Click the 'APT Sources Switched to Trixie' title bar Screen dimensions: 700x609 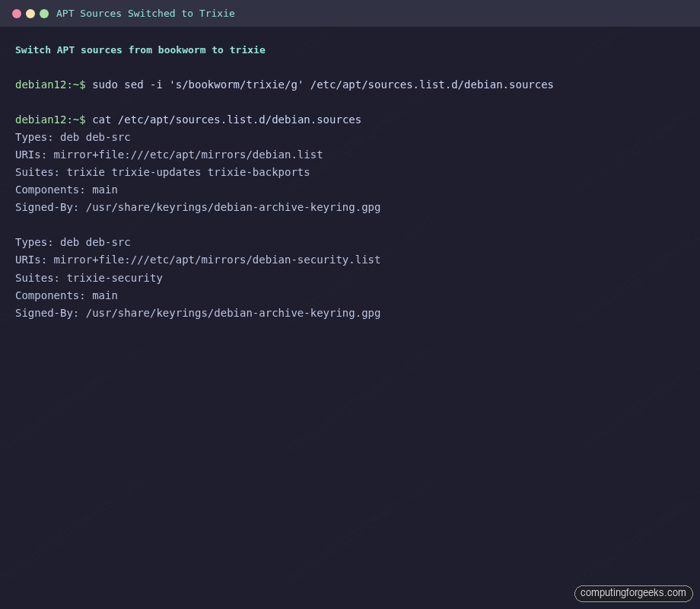coord(145,13)
